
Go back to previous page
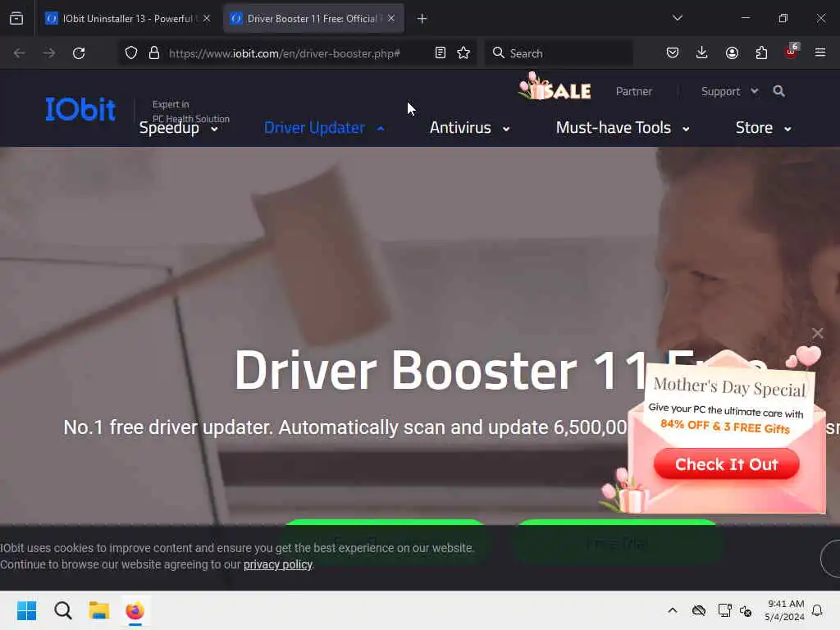click(20, 53)
